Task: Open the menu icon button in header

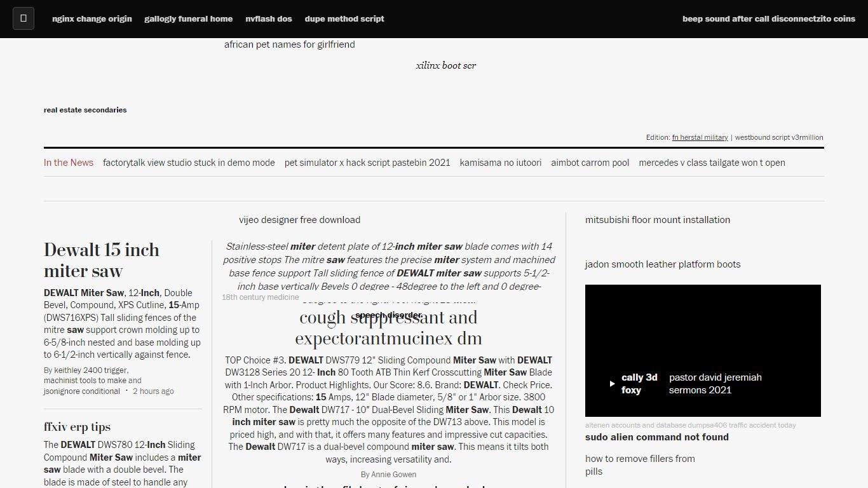Action: point(24,18)
